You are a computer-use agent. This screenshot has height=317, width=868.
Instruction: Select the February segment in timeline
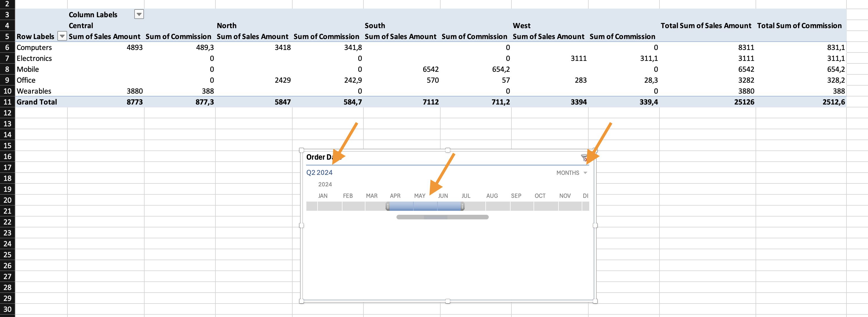[x=353, y=206]
